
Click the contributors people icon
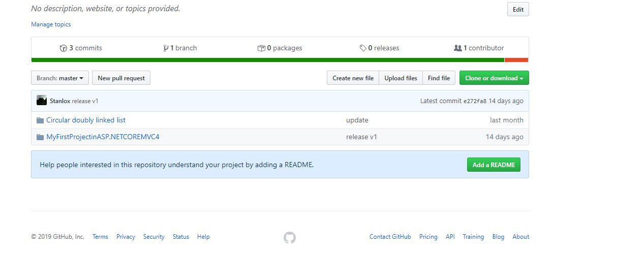[457, 48]
